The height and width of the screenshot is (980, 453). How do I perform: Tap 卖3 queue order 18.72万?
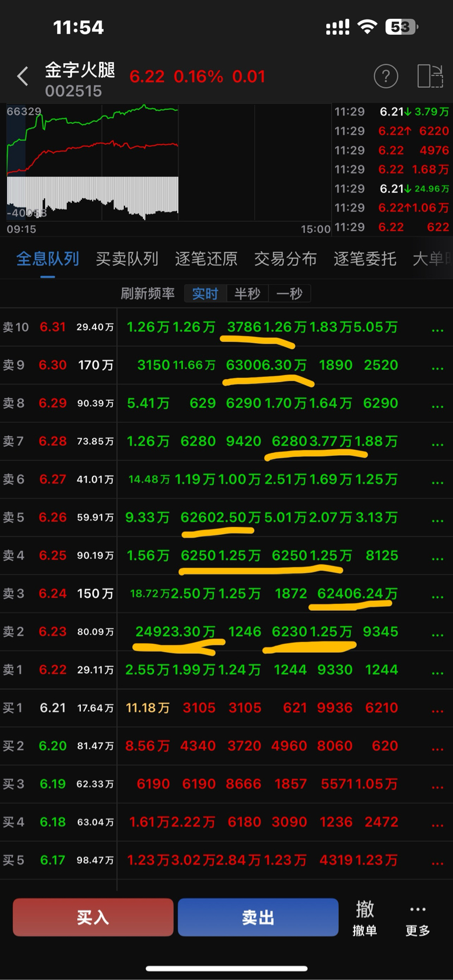[150, 594]
